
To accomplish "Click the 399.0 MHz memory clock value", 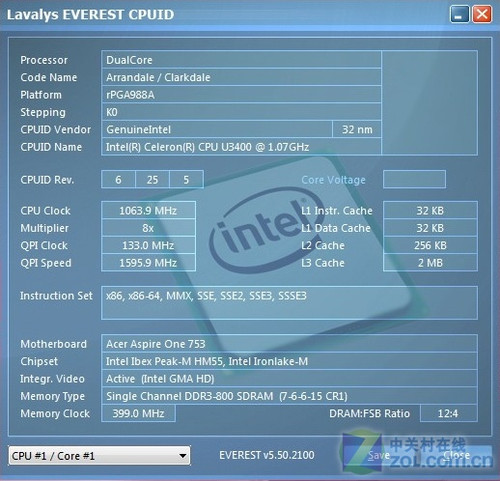I will tap(138, 413).
